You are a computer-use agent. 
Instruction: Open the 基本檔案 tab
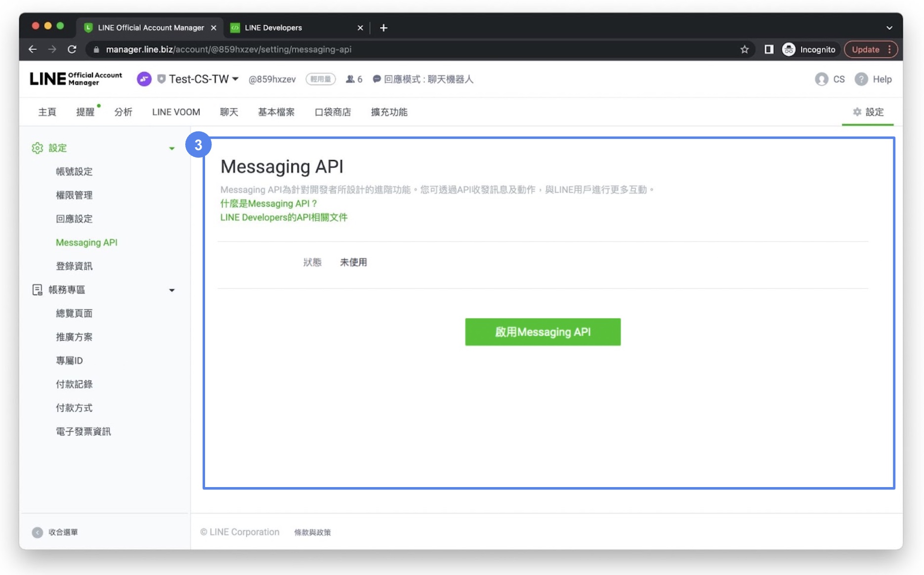(276, 112)
